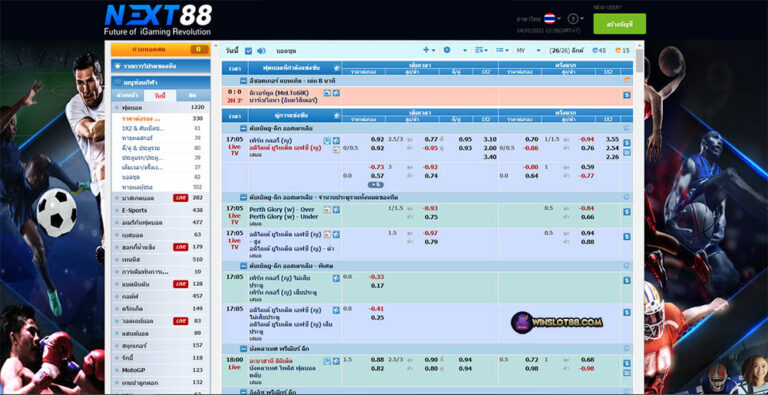Viewport: 768px width, 395px height.
Task: Untick the checkbox beside the speaker icon
Action: [x=248, y=50]
